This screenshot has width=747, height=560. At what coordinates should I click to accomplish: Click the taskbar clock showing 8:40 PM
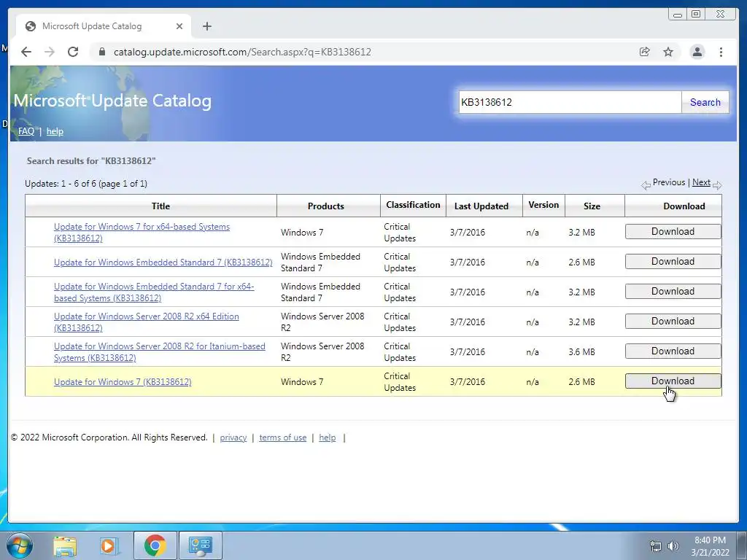710,546
